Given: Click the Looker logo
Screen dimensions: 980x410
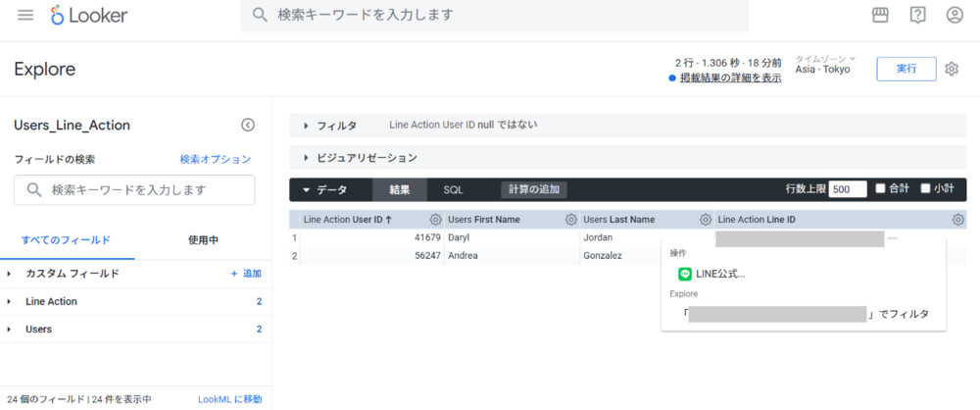Looking at the screenshot, I should click(89, 15).
